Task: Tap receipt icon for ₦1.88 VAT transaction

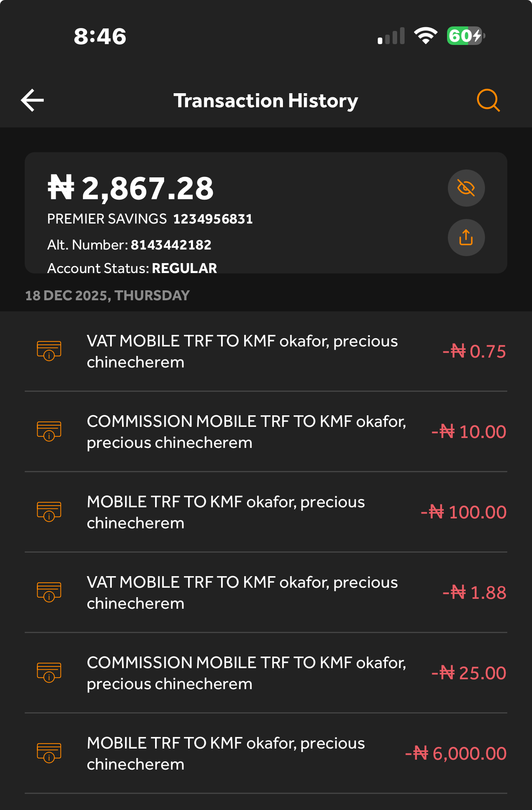Action: click(49, 592)
